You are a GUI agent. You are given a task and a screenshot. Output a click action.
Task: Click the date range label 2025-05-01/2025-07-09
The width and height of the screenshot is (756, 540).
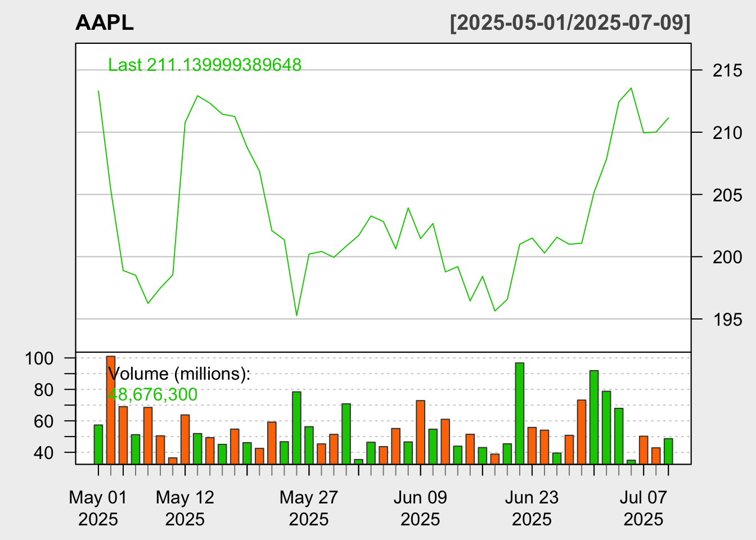tap(570, 24)
